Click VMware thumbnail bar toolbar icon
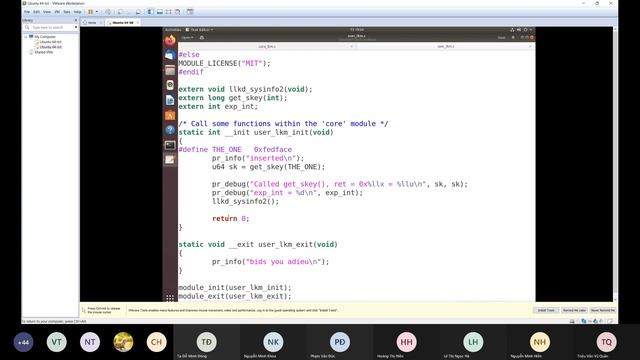640x360 pixels. point(160,12)
